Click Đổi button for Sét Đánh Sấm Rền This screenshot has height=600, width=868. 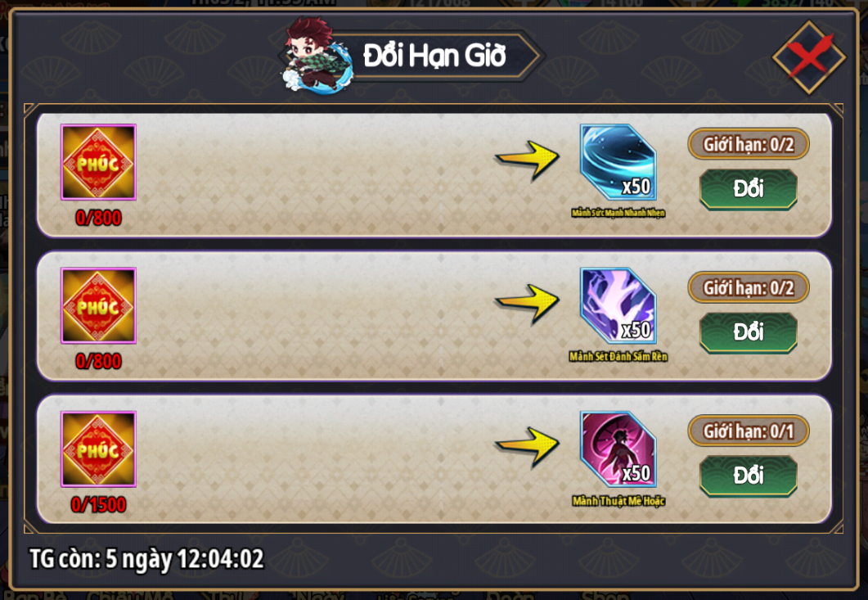748,332
